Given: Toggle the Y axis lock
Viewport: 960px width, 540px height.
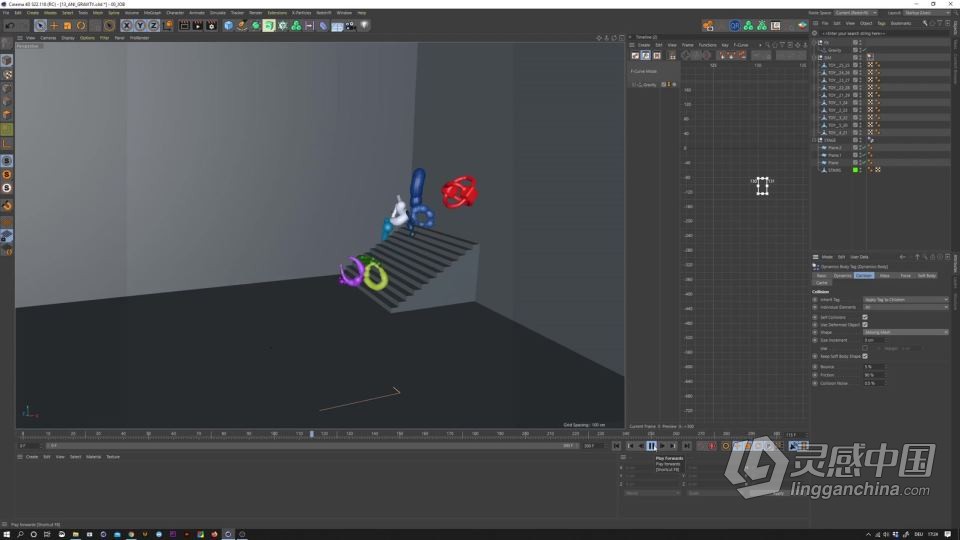Looking at the screenshot, I should click(x=140, y=26).
